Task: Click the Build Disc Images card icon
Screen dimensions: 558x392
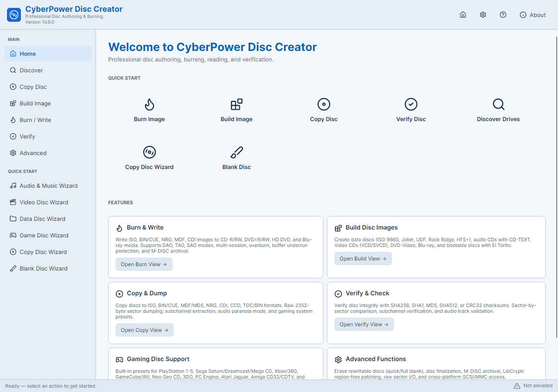Action: tap(338, 228)
